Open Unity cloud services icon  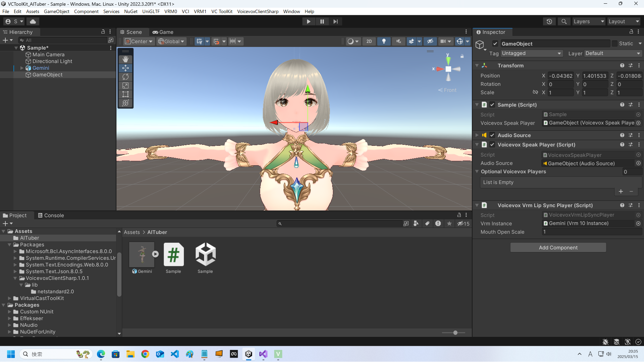[33, 21]
